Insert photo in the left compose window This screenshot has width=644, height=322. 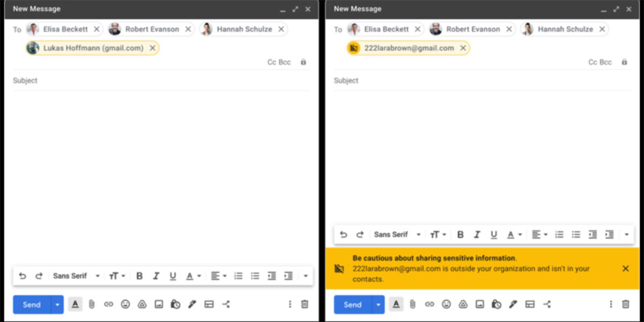tap(159, 304)
